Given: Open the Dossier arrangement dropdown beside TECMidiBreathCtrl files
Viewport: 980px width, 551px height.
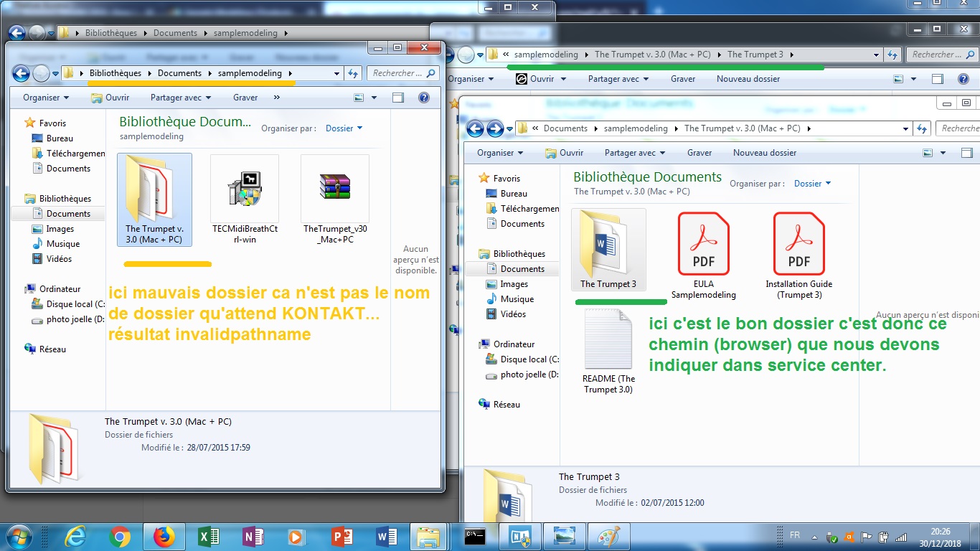Looking at the screenshot, I should coord(344,128).
